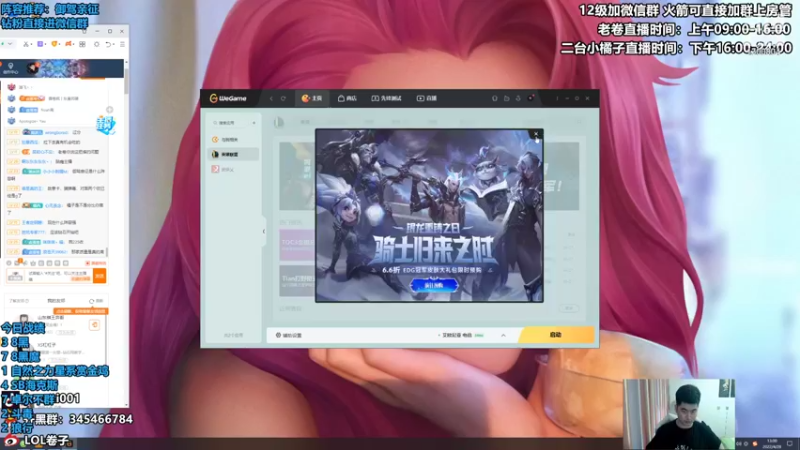This screenshot has height=450, width=800.
Task: Open the 直播 live tab in WeGame
Action: tap(427, 98)
